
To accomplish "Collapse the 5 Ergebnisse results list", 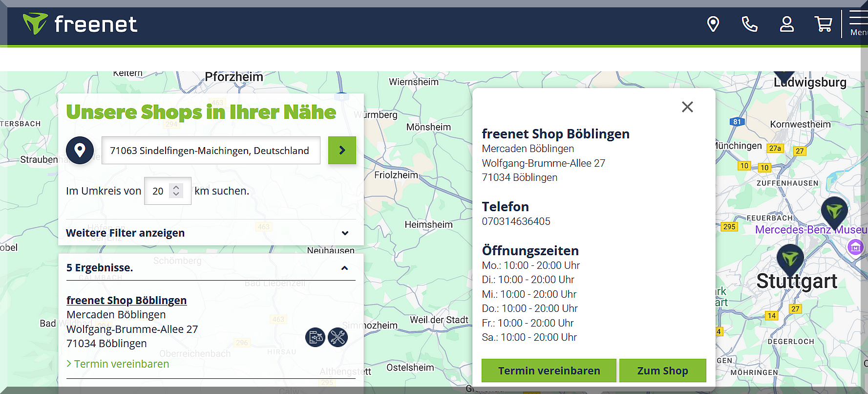I will coord(344,268).
